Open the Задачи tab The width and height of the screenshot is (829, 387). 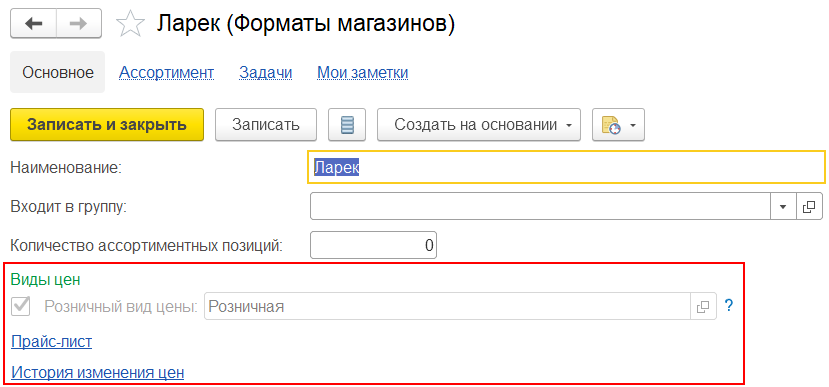pyautogui.click(x=266, y=72)
